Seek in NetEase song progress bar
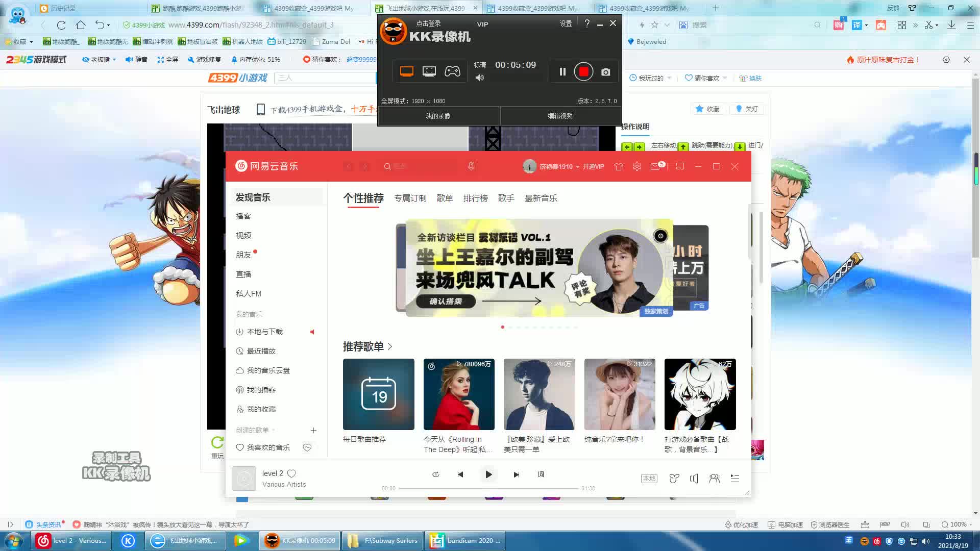The image size is (980, 551). pyautogui.click(x=488, y=488)
